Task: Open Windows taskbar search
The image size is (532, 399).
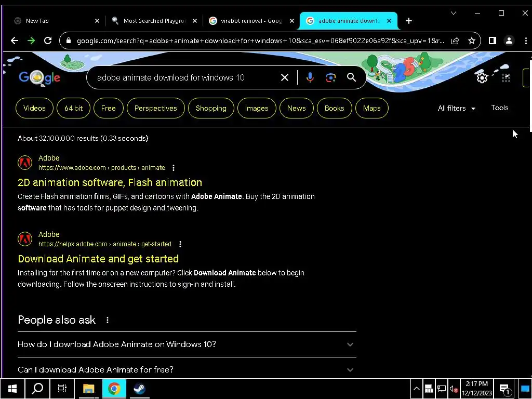Action: pyautogui.click(x=37, y=389)
